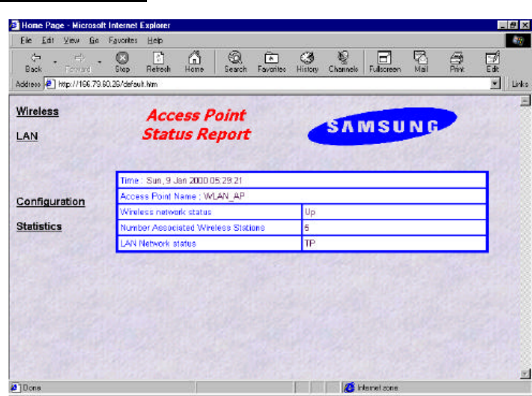Screen dimensions: 532x396
Task: Click the LAN Network status label
Action: click(x=158, y=243)
